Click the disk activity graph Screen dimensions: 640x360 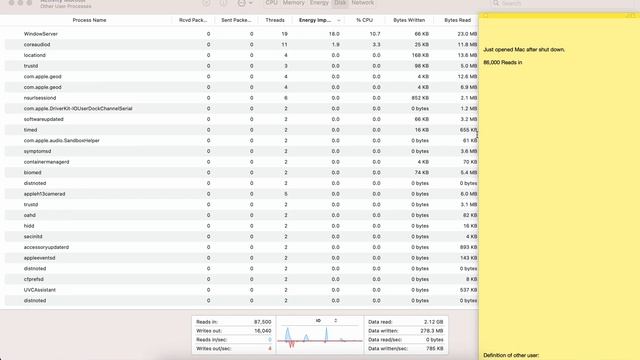(x=320, y=337)
